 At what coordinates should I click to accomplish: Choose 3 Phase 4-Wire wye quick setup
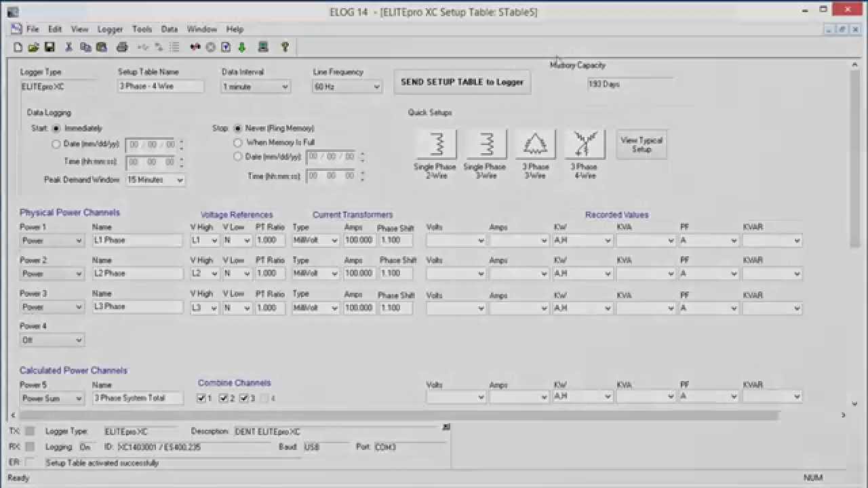[x=585, y=144]
